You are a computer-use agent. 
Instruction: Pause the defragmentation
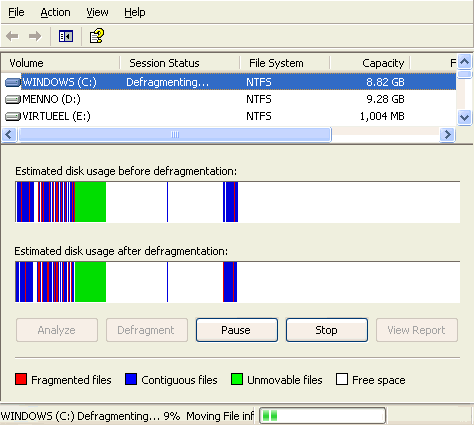pyautogui.click(x=237, y=330)
